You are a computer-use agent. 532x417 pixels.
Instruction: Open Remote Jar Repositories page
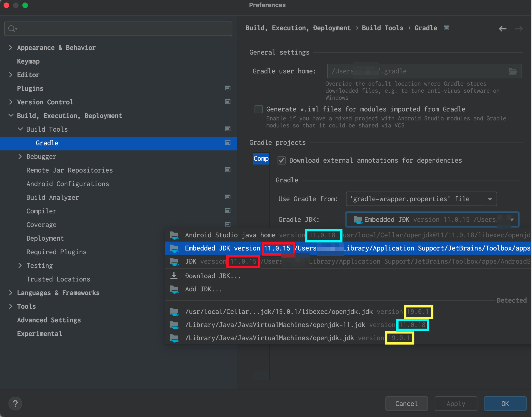[x=69, y=170]
